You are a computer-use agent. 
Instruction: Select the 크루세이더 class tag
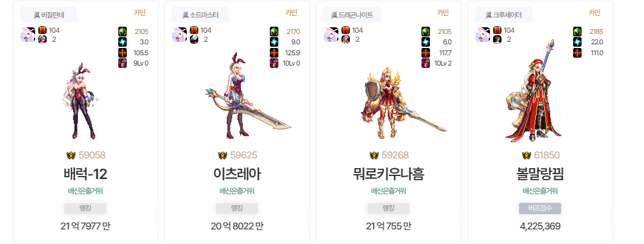click(503, 15)
